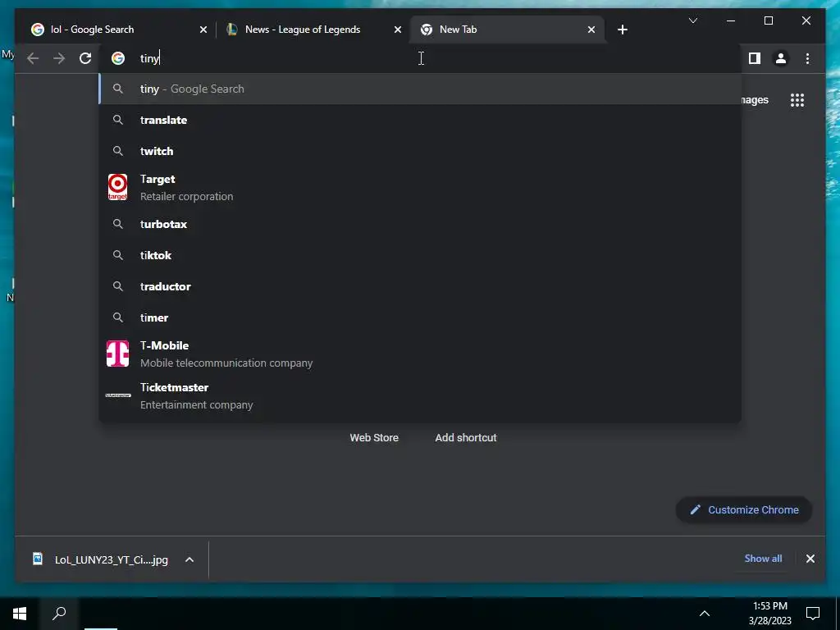Click the search icon beside turbotax
Image resolution: width=840 pixels, height=630 pixels.
[118, 224]
